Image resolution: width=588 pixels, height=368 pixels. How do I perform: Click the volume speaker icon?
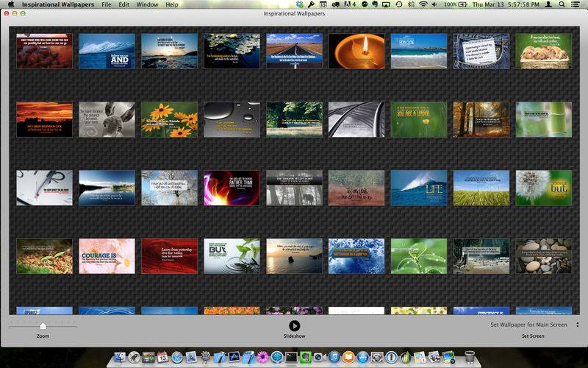[x=434, y=4]
